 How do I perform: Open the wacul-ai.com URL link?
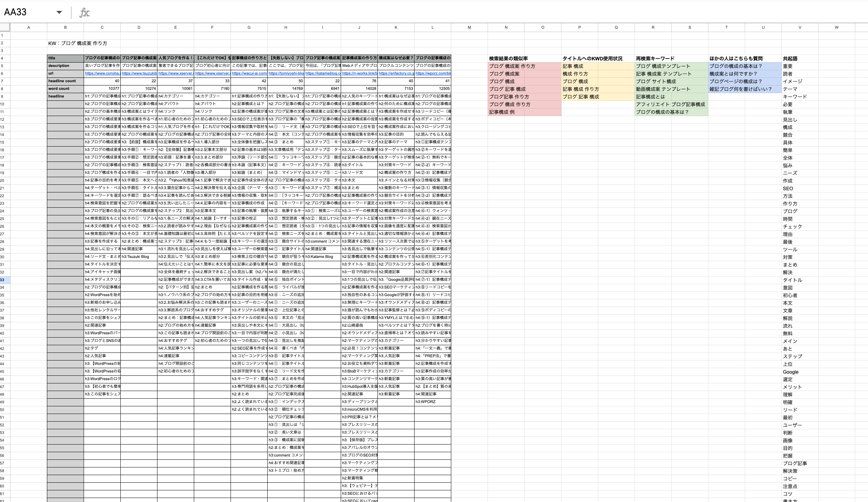[249, 73]
